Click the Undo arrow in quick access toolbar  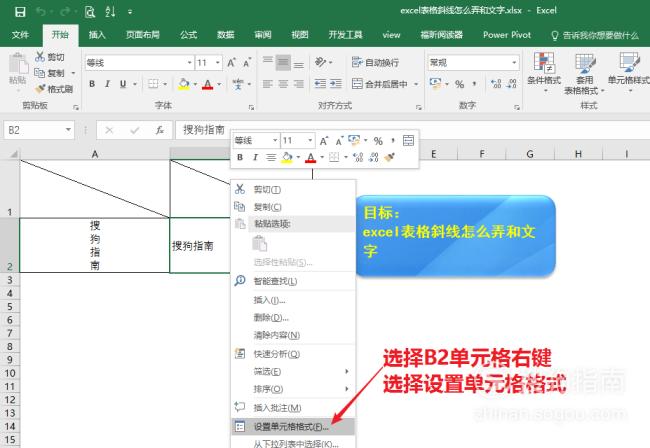(x=41, y=11)
